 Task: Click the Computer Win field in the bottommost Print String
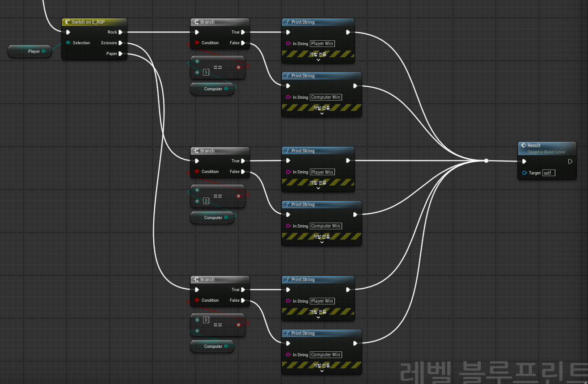pos(326,355)
